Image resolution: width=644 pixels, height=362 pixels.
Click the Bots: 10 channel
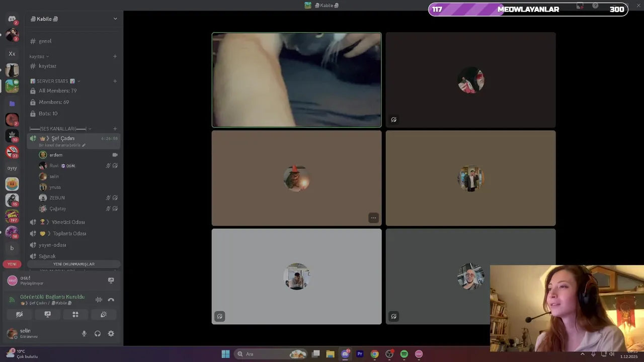tap(73, 114)
